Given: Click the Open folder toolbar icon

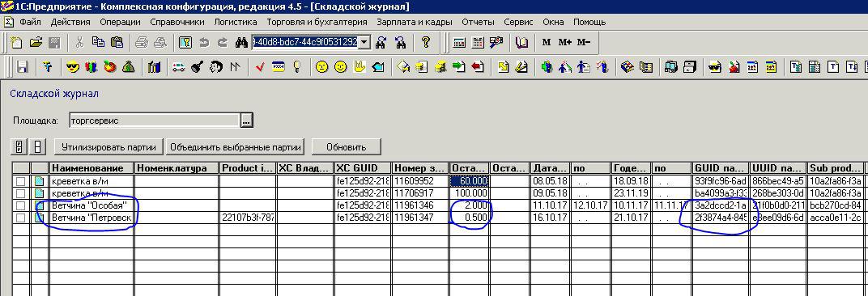Looking at the screenshot, I should tap(36, 43).
